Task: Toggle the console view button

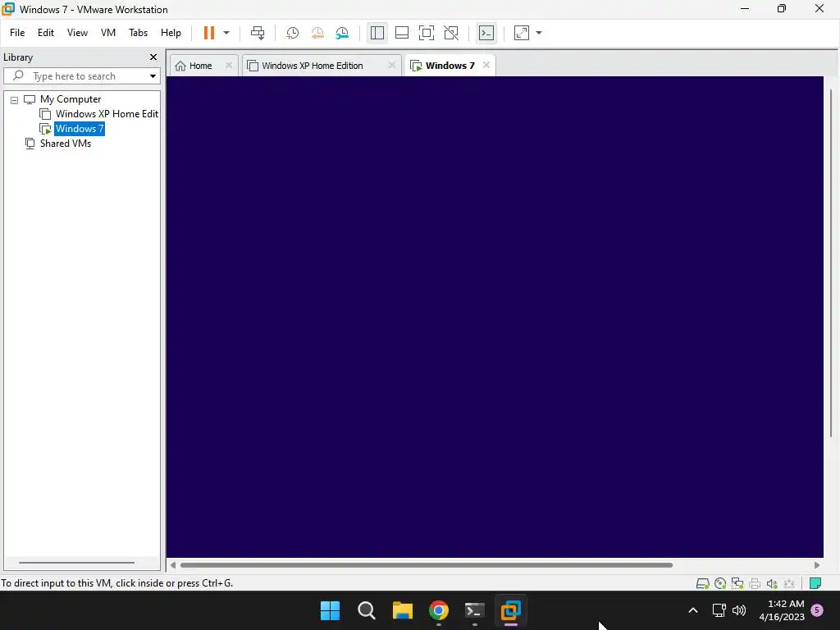Action: pos(486,33)
